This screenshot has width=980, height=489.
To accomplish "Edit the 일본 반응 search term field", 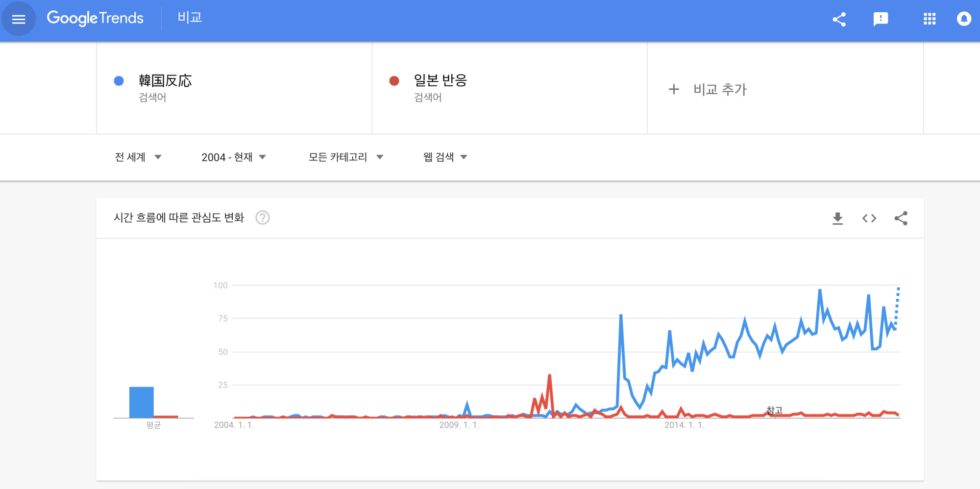I will pos(440,80).
